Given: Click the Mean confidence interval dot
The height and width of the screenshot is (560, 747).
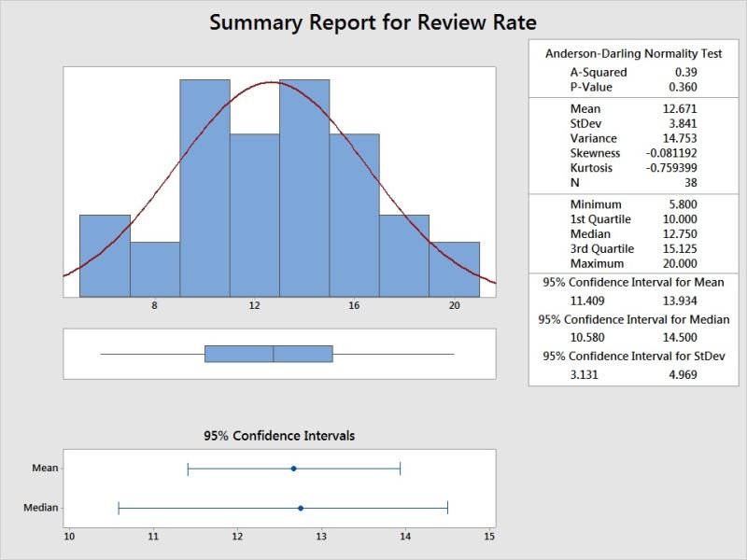Looking at the screenshot, I should 293,469.
